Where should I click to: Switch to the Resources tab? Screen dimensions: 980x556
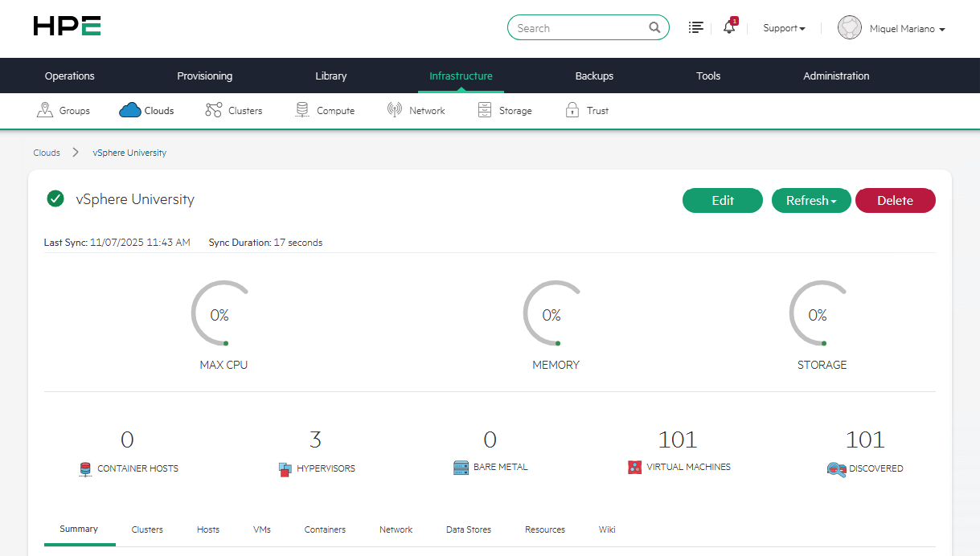[545, 529]
